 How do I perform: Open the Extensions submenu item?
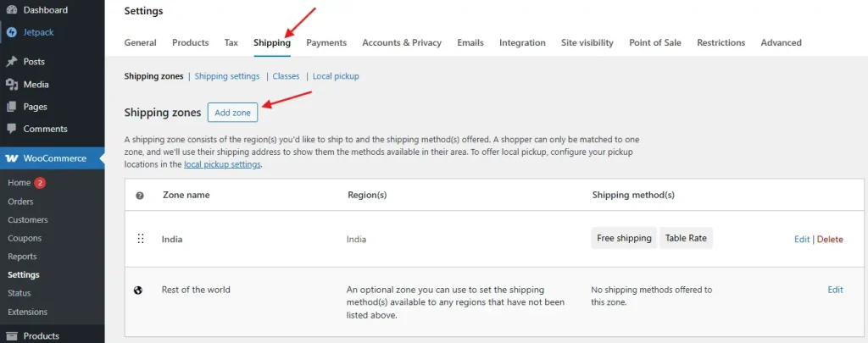pos(28,312)
